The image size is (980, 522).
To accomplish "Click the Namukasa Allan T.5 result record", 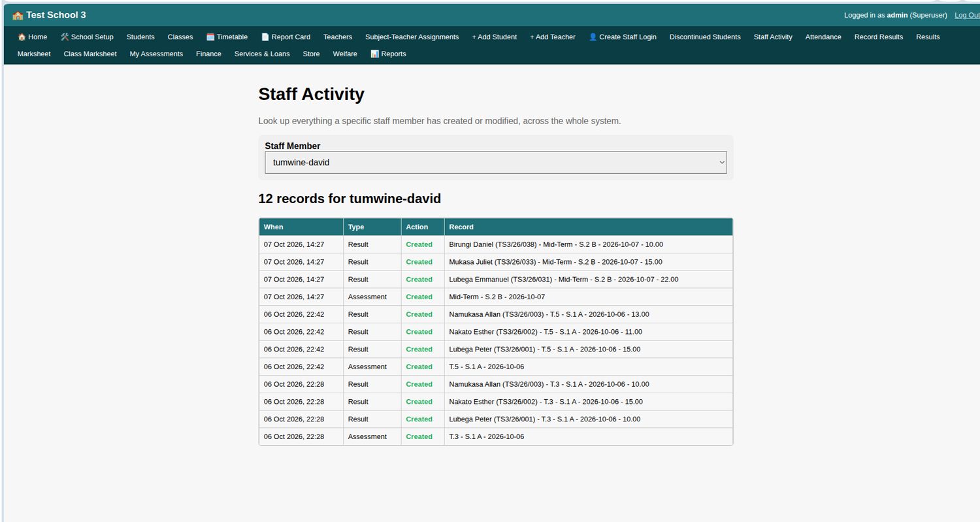I will point(549,314).
